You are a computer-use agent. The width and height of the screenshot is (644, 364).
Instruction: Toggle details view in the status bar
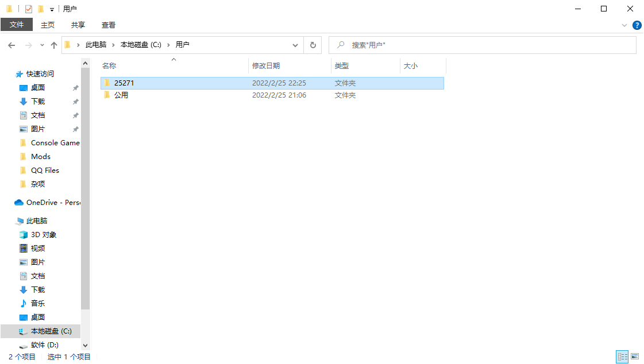(622, 357)
